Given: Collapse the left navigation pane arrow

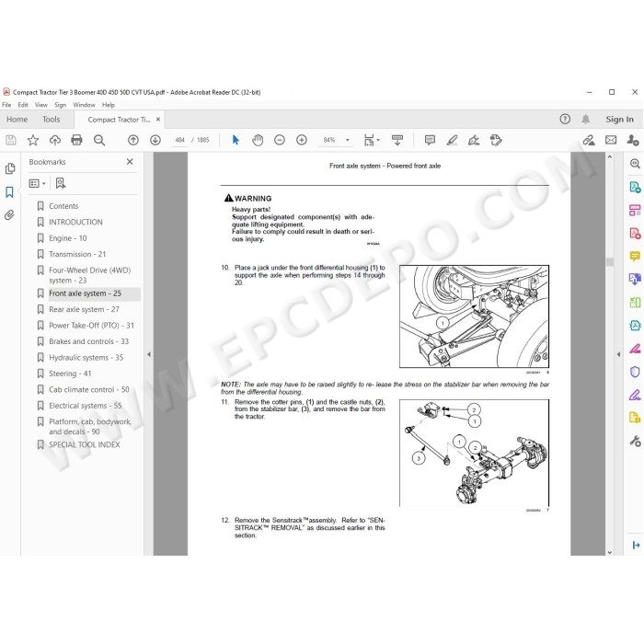Looking at the screenshot, I should pos(149,354).
